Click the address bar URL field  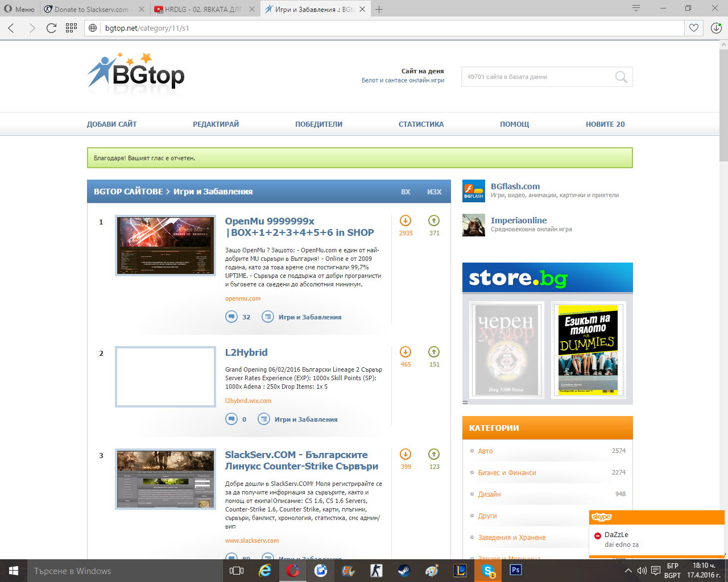[392, 28]
